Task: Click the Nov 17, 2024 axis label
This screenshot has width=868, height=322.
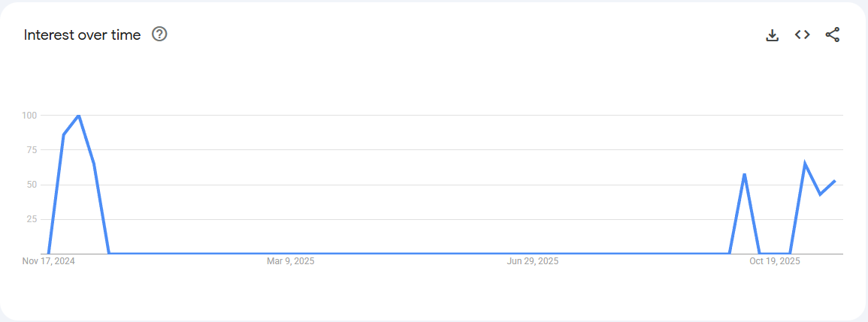Action: 48,261
